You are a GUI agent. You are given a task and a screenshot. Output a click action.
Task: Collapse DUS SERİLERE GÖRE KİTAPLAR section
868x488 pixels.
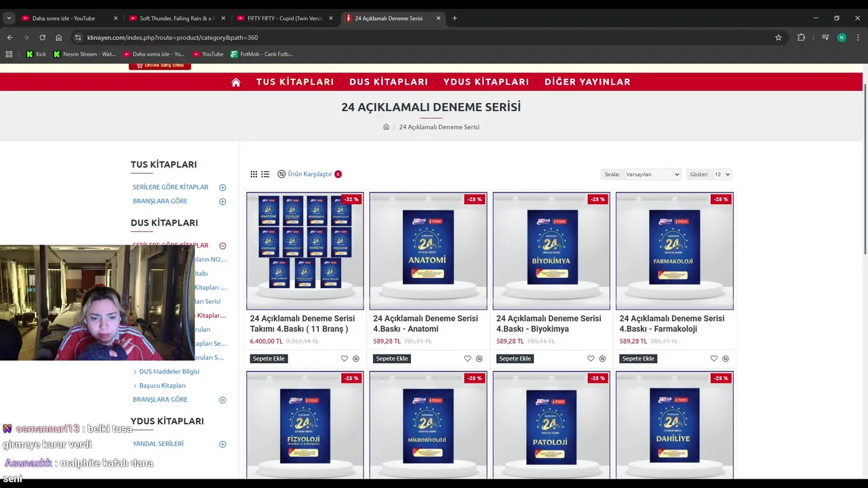222,245
